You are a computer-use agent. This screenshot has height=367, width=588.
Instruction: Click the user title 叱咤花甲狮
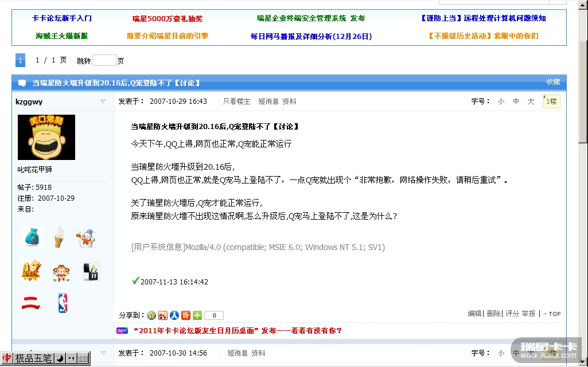point(34,169)
